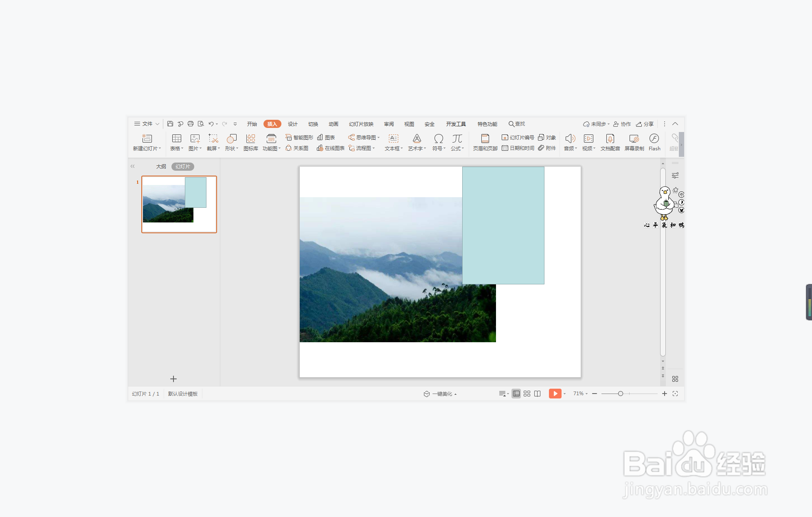Insert Smart Graphic (智能图形)

tap(299, 138)
